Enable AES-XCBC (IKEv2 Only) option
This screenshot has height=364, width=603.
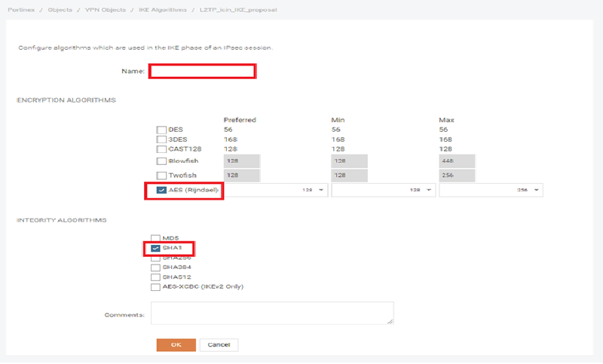click(156, 287)
